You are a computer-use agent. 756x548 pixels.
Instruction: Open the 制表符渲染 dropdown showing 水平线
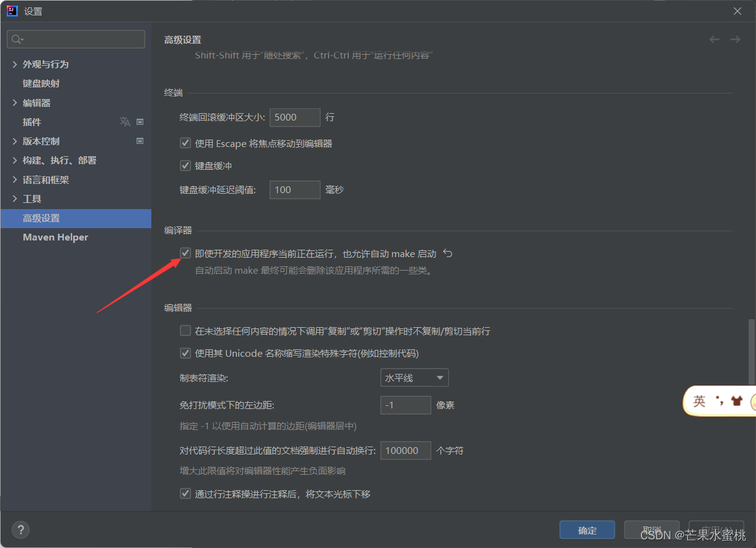(x=414, y=377)
